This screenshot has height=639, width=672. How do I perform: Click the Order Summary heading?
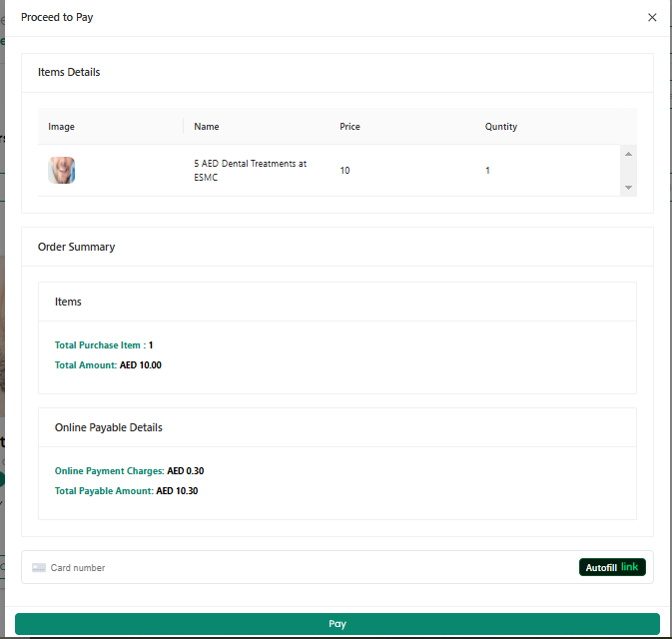(76, 247)
